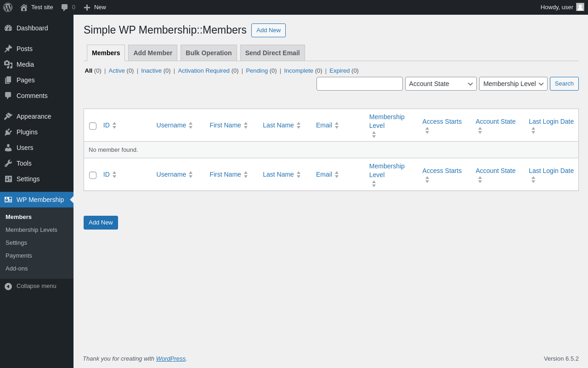
Task: Click the Appearance paintbrush icon
Action: click(x=8, y=116)
